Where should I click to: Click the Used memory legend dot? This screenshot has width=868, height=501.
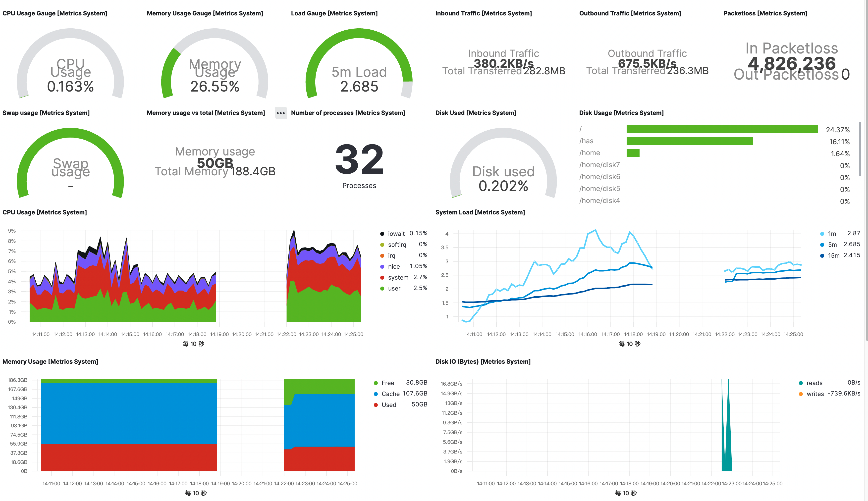[x=376, y=405]
